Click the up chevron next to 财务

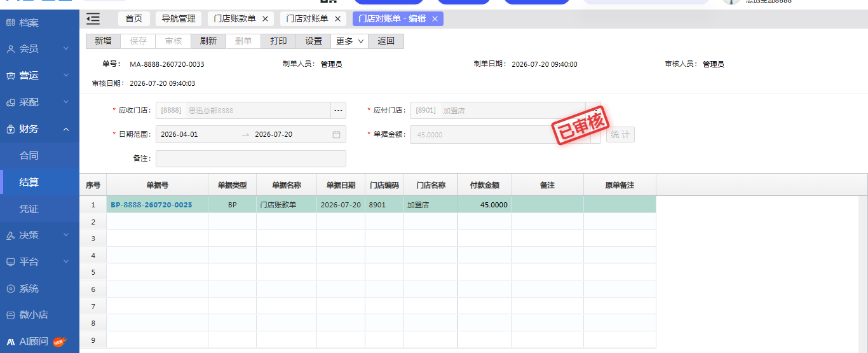(x=66, y=129)
